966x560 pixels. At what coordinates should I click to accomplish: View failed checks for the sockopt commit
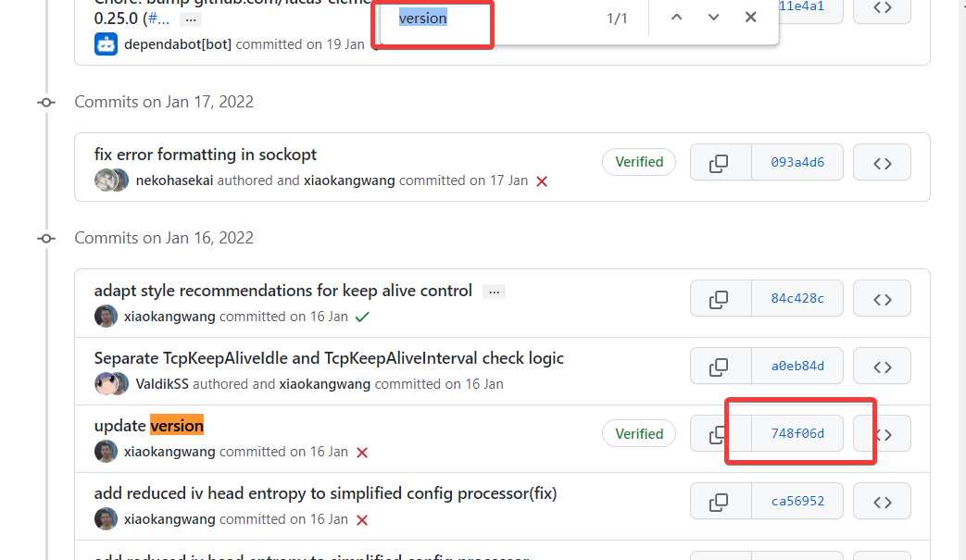542,181
